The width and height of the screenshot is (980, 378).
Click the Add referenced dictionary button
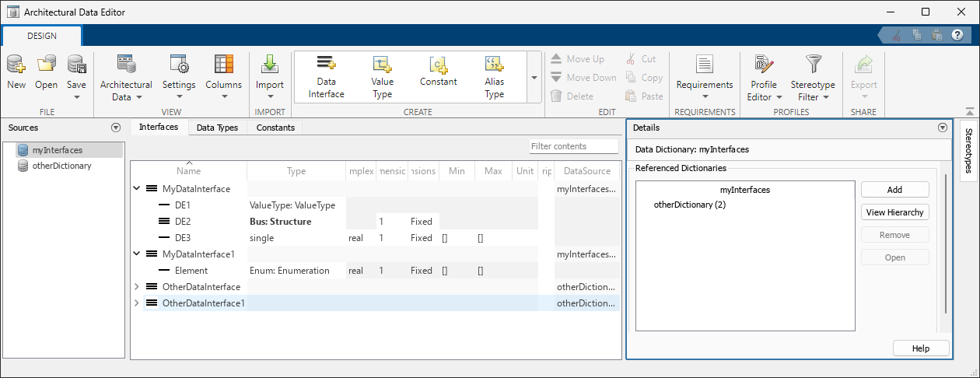pyautogui.click(x=894, y=190)
